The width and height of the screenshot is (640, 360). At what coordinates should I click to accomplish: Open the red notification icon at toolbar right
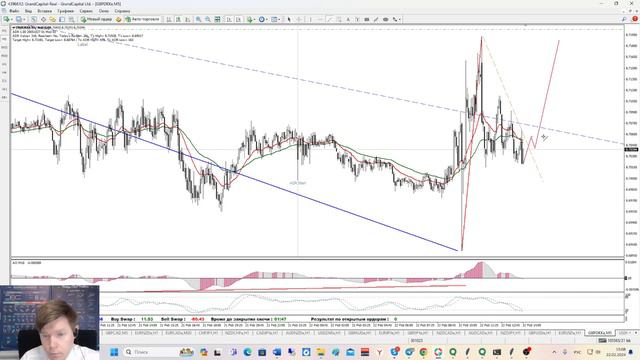pyautogui.click(x=635, y=19)
